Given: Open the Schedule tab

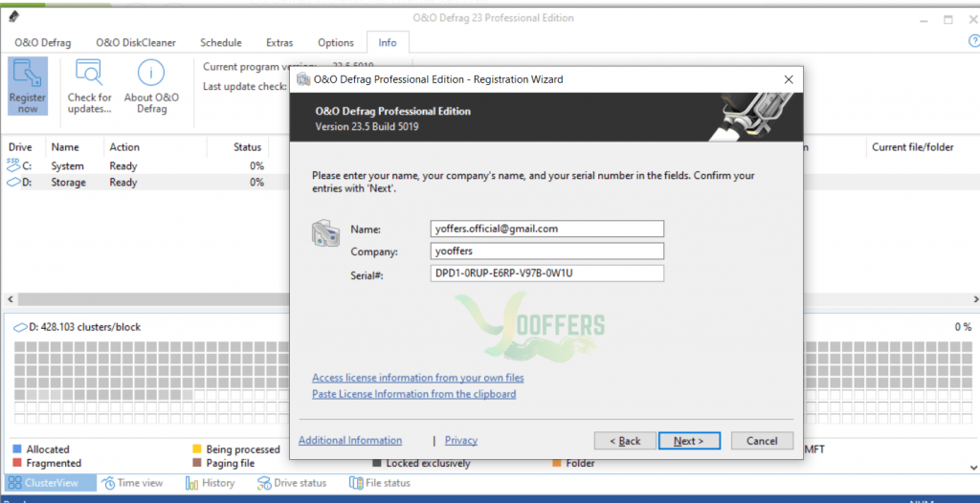Looking at the screenshot, I should [x=221, y=42].
